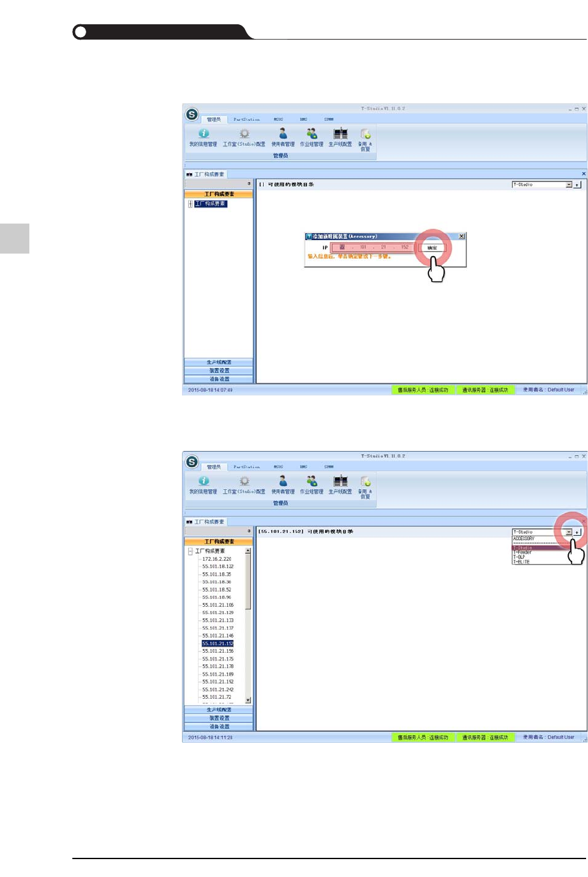The width and height of the screenshot is (588, 877).
Task: Select tree item 55.101.21.175
Action: [218, 659]
